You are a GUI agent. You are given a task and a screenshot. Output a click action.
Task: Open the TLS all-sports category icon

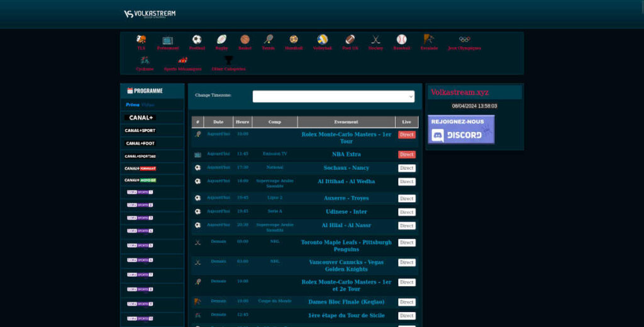(142, 40)
